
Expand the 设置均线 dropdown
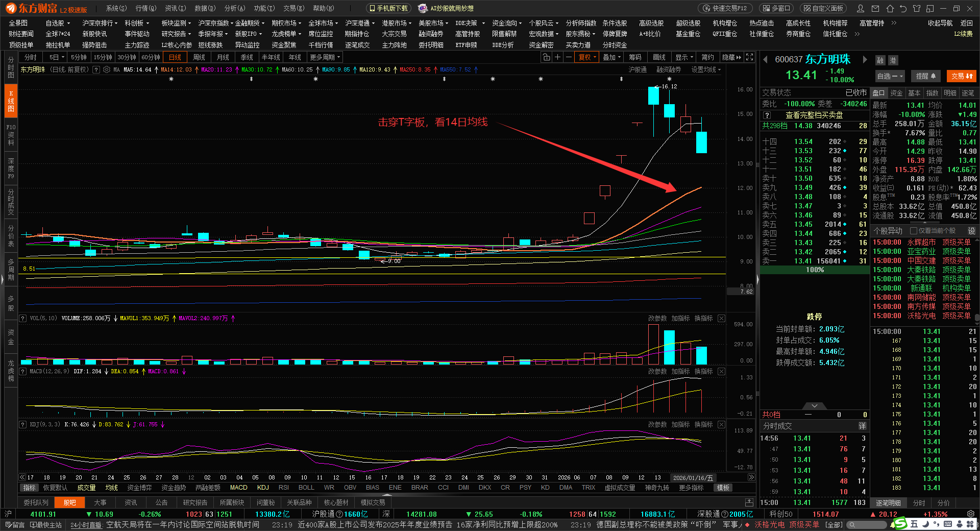pyautogui.click(x=706, y=69)
